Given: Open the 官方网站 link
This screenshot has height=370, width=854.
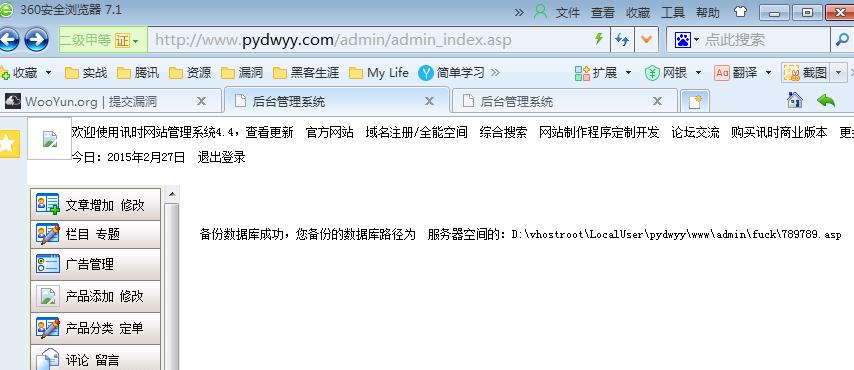Looking at the screenshot, I should [x=330, y=132].
